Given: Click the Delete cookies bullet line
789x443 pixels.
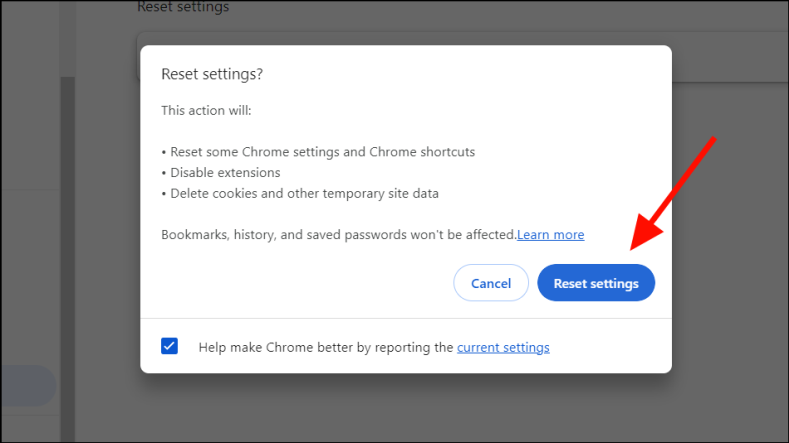Looking at the screenshot, I should click(300, 194).
